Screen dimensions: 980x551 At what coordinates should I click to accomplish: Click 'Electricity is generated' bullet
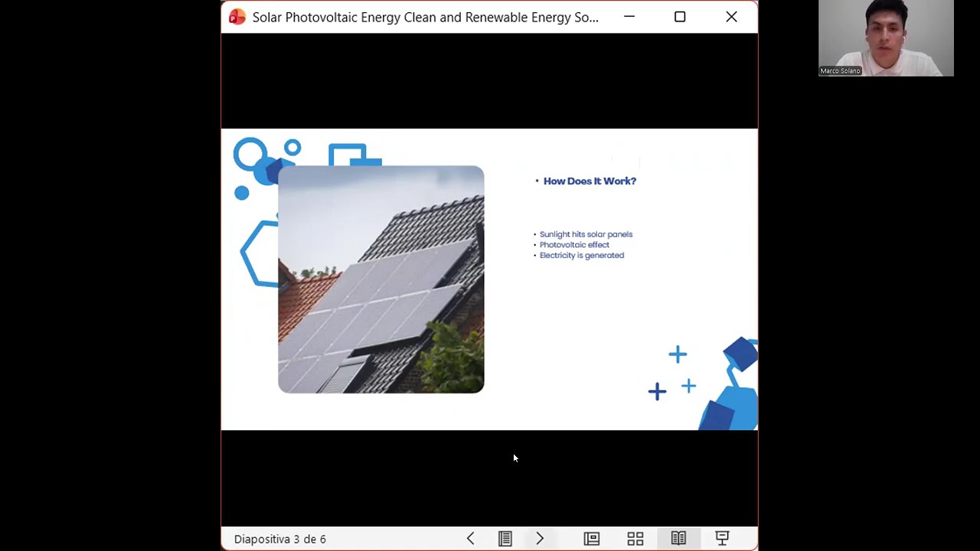pos(582,256)
